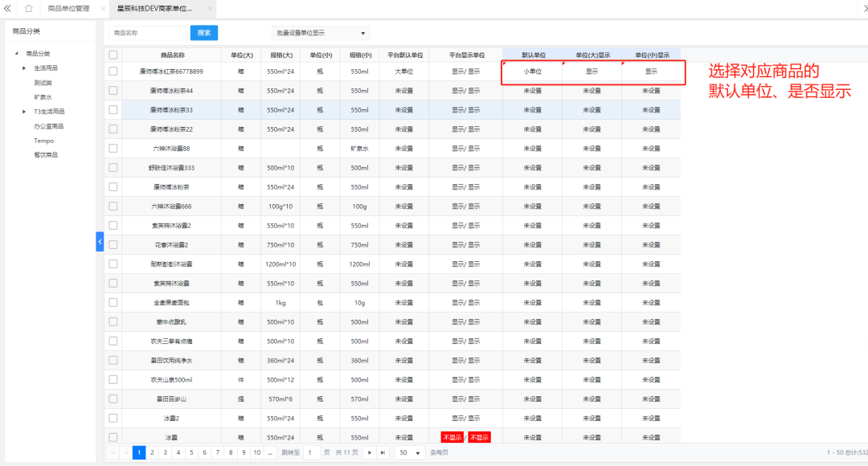Click the home icon in tab bar

(x=29, y=8)
